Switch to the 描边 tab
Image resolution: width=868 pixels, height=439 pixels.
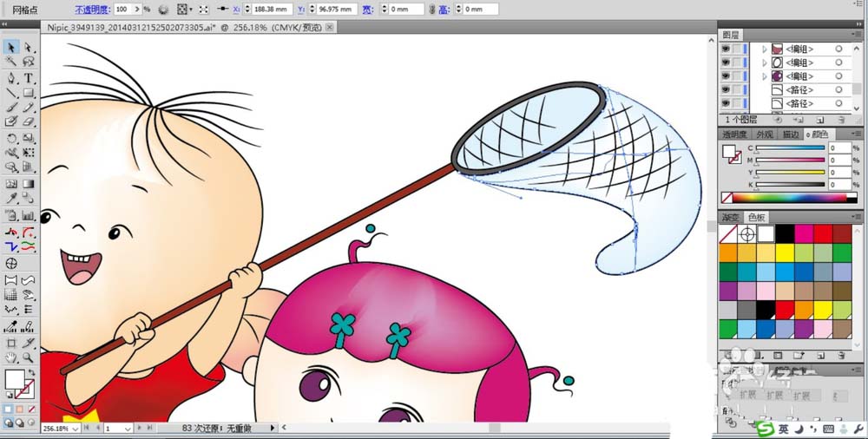[791, 134]
